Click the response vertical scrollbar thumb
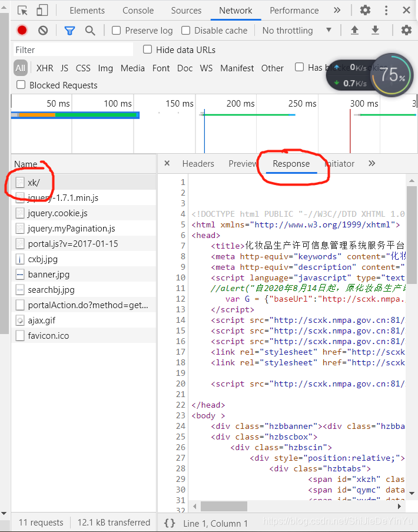 click(412, 235)
